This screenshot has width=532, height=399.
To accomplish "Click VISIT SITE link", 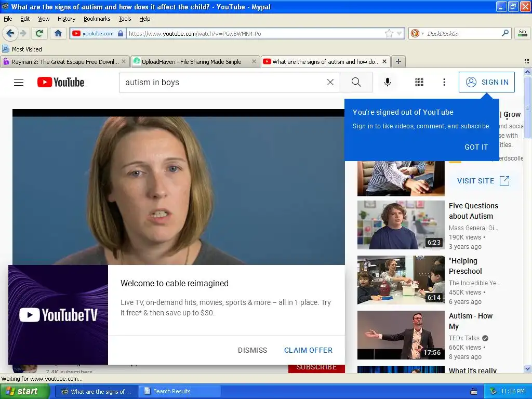I will [483, 181].
